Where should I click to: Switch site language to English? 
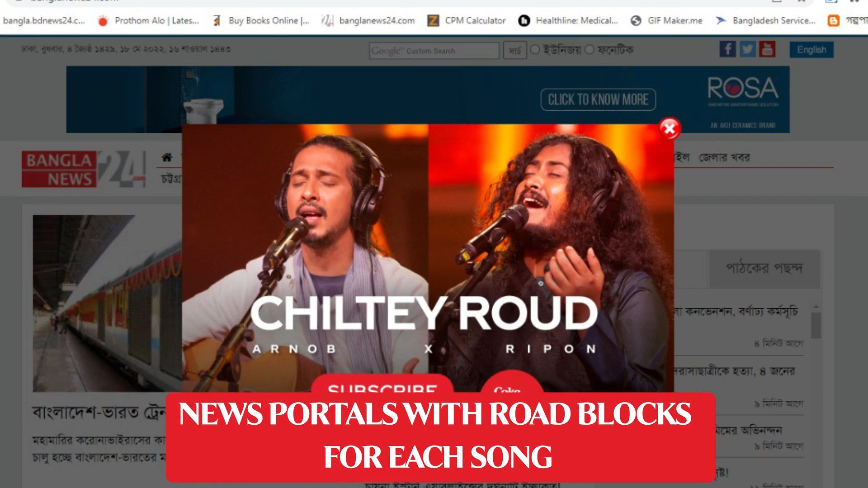[811, 50]
